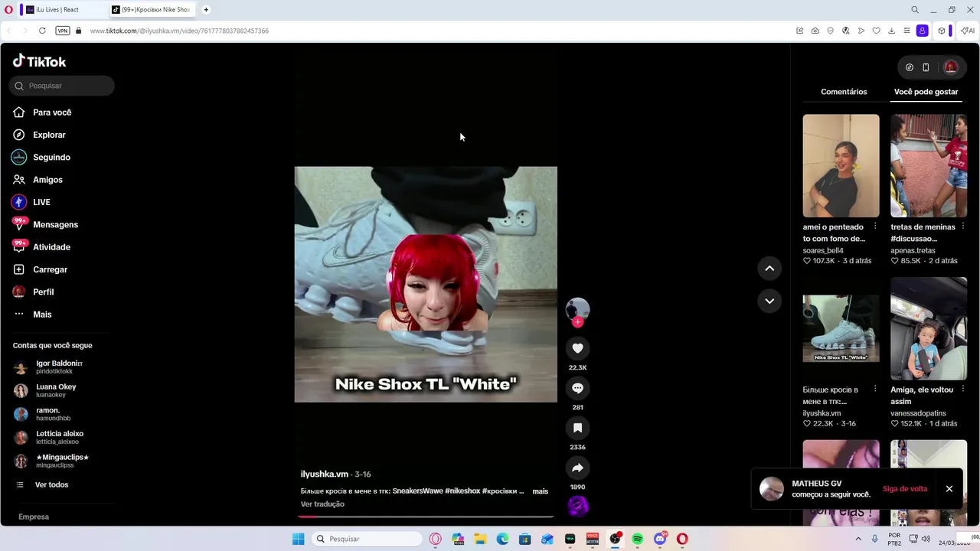Select the Кросівки Nike Shox browser tab
The width and height of the screenshot is (980, 551).
(151, 10)
